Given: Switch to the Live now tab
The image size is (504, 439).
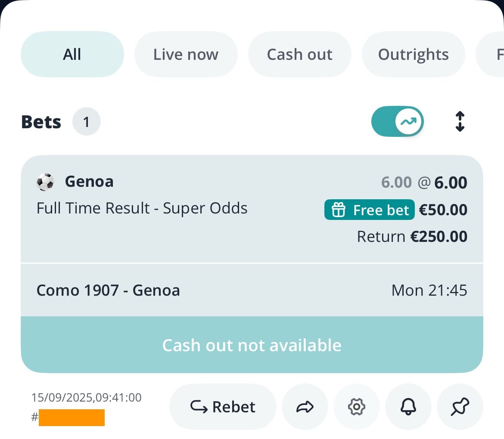Looking at the screenshot, I should point(186,54).
